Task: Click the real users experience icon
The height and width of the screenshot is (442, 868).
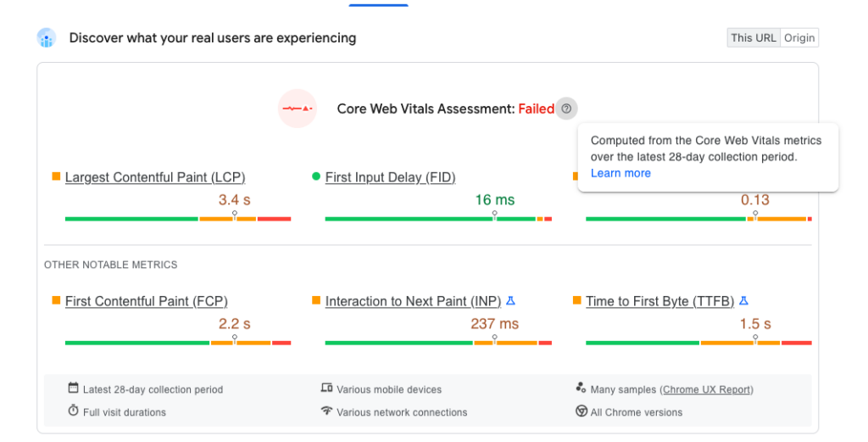Action: tap(46, 38)
